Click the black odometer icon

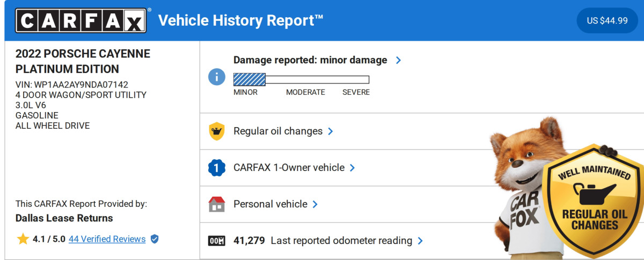216,241
